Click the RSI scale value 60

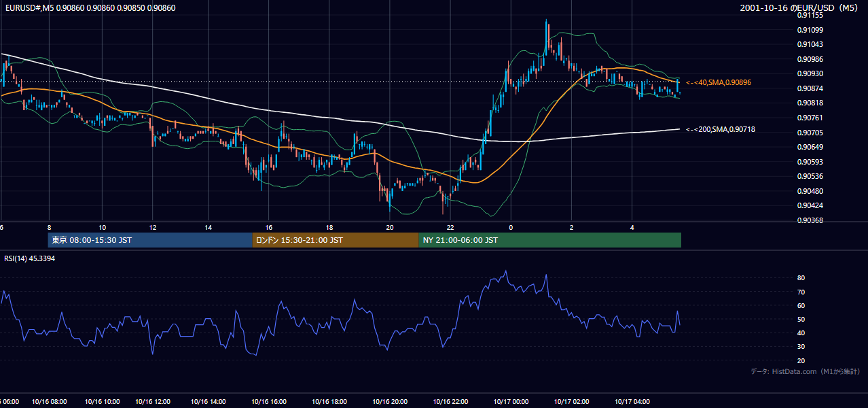coord(801,305)
